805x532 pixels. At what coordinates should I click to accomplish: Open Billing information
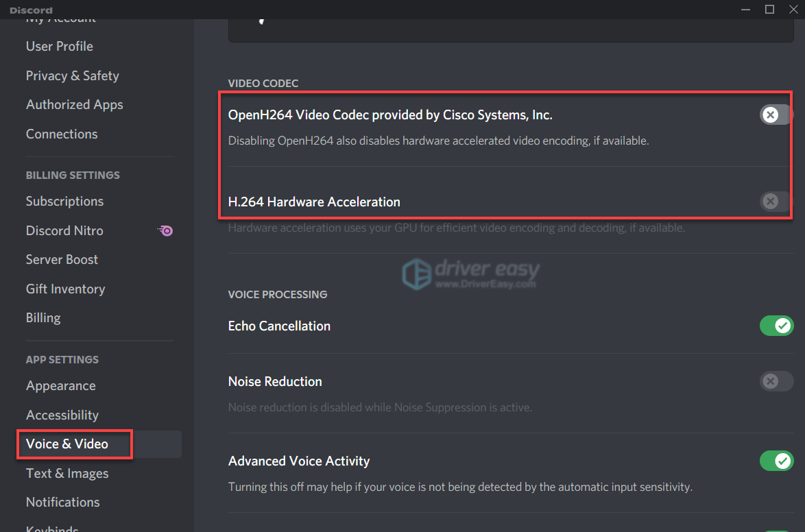pos(43,317)
